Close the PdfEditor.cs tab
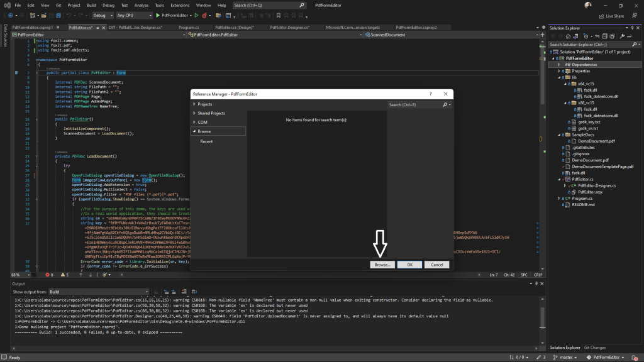This screenshot has height=362, width=644. 104,28
